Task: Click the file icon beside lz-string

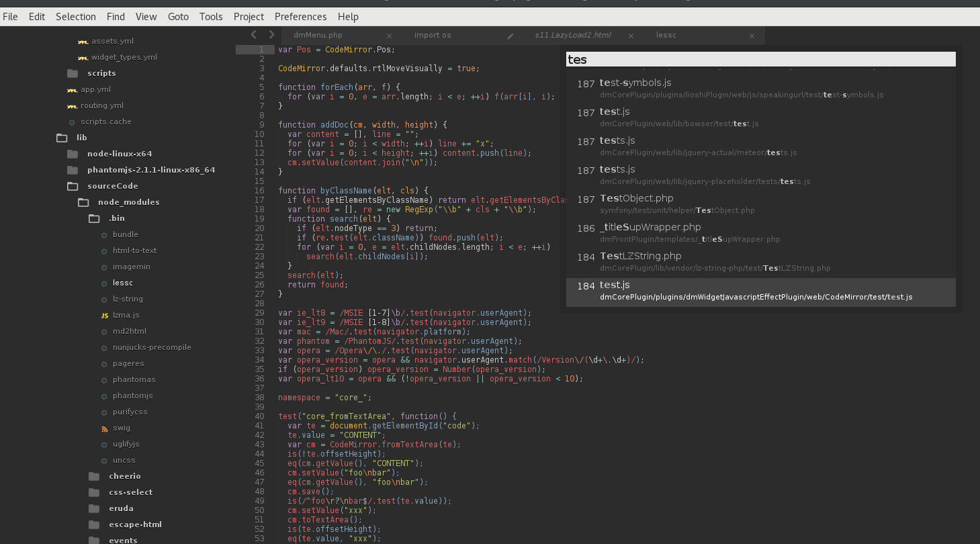Action: [x=104, y=300]
